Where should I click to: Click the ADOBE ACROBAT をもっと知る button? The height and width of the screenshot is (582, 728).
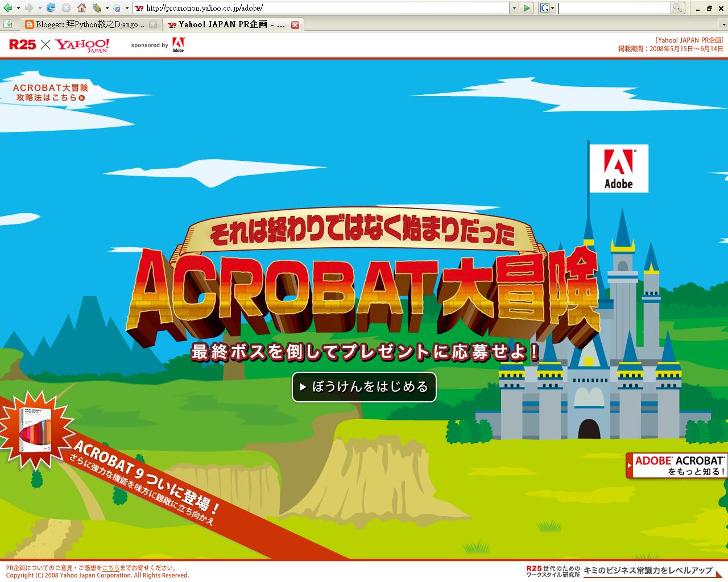click(x=677, y=465)
